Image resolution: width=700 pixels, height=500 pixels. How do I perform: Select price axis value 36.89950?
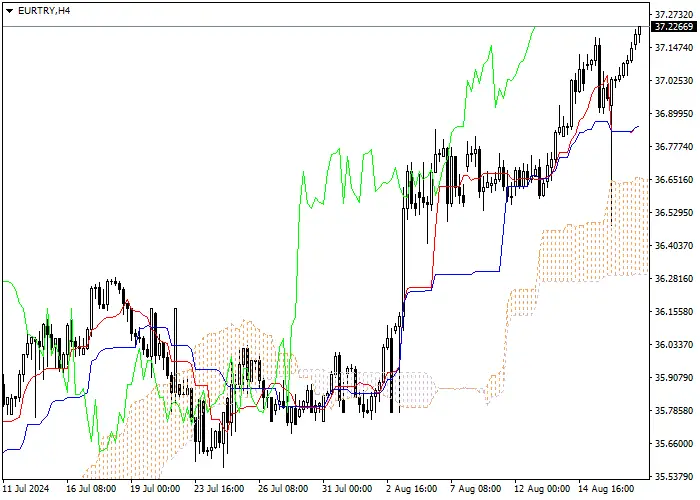(x=674, y=113)
